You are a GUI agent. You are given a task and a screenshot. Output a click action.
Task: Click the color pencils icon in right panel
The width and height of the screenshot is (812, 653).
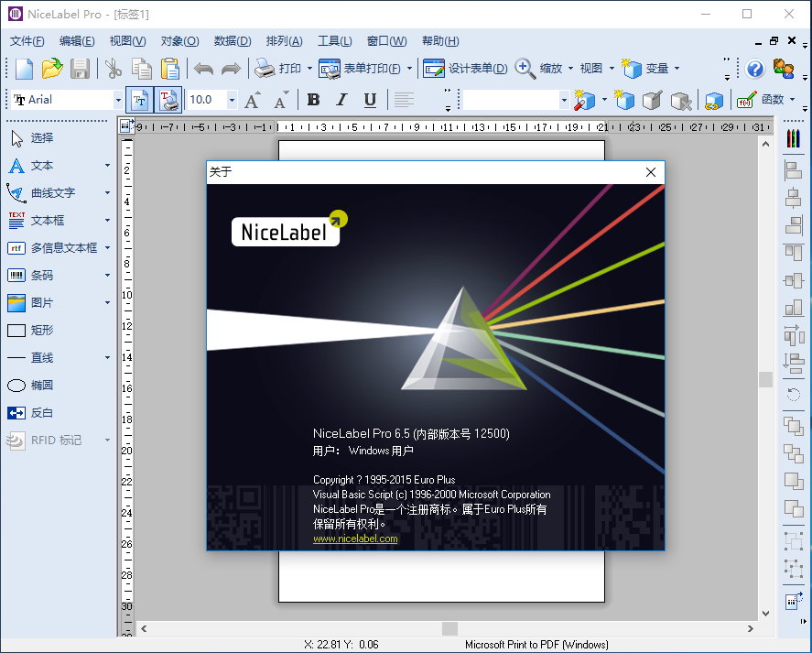point(793,138)
